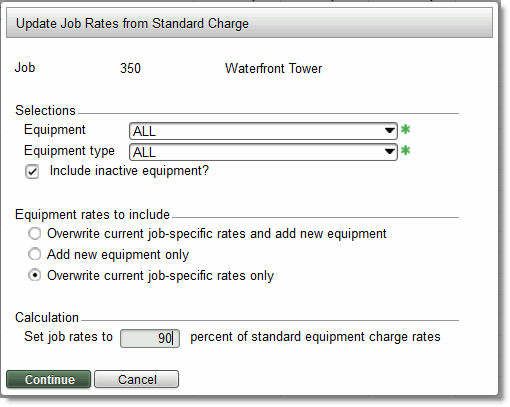Open the Equipment type dropdown arrow
Viewport: 510px width, 407px height.
pos(389,152)
